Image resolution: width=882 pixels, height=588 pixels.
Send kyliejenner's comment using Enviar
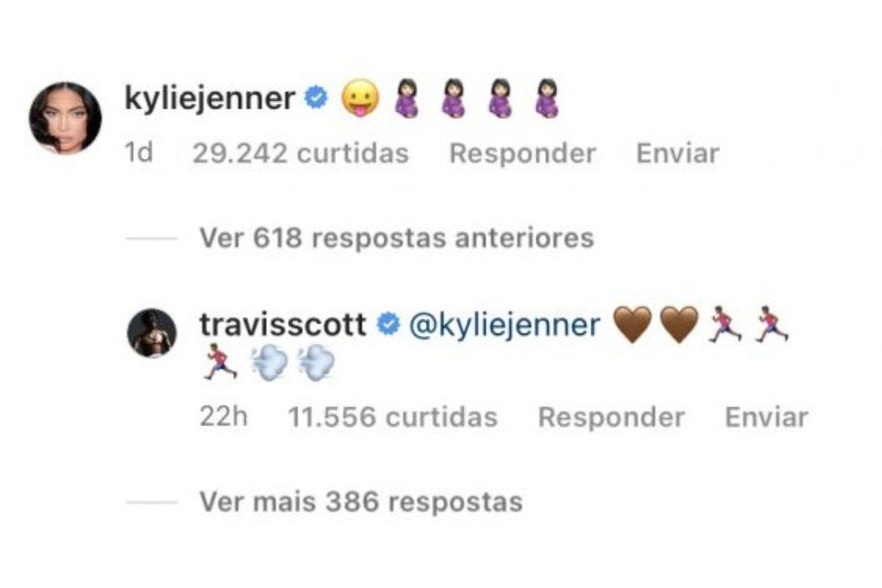coord(678,154)
